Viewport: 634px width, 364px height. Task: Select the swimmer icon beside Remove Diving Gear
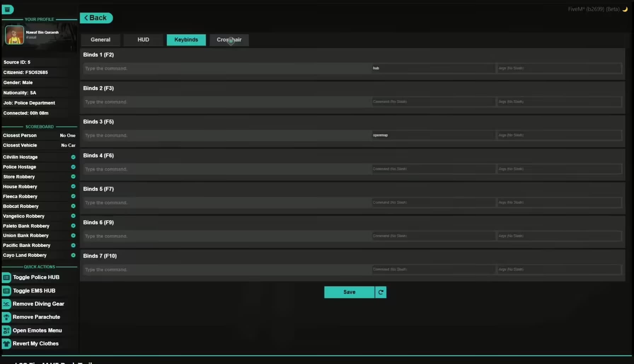tap(6, 304)
